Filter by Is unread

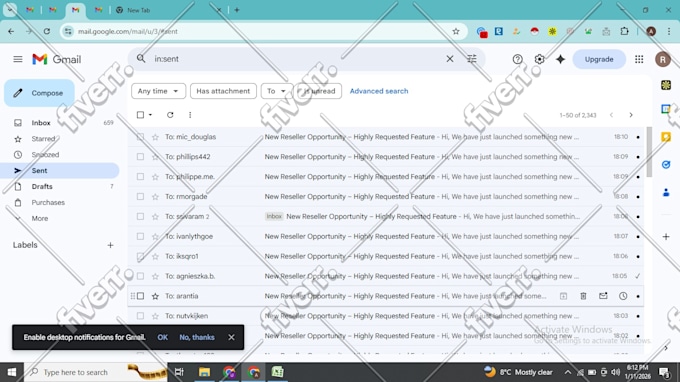[x=319, y=91]
